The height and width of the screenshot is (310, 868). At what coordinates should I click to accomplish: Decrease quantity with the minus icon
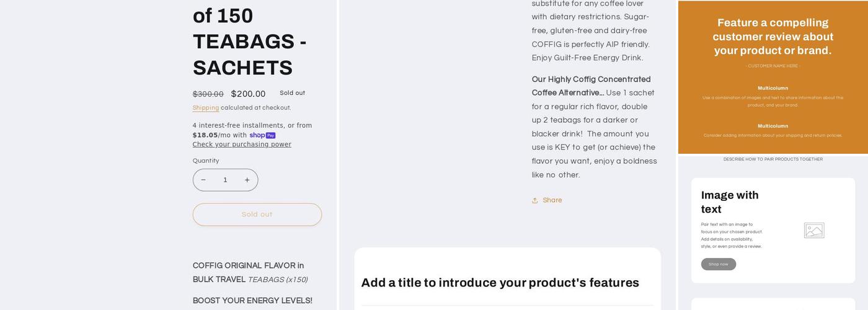click(203, 180)
